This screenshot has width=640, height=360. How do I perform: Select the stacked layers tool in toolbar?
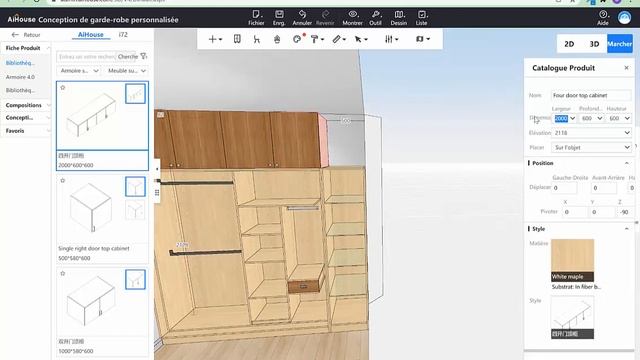277,39
